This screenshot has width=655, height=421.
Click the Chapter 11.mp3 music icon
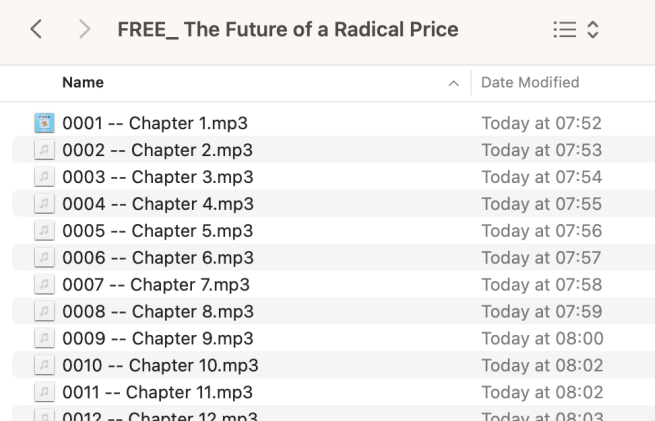[44, 392]
